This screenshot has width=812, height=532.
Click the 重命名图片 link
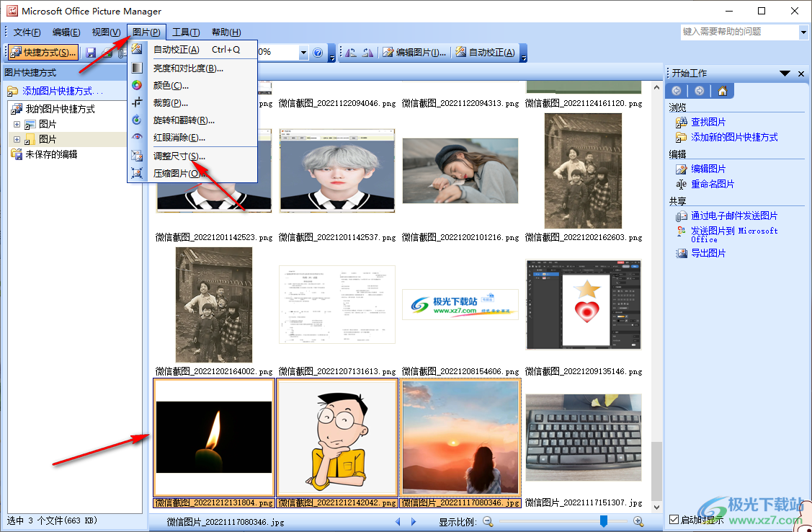point(713,184)
